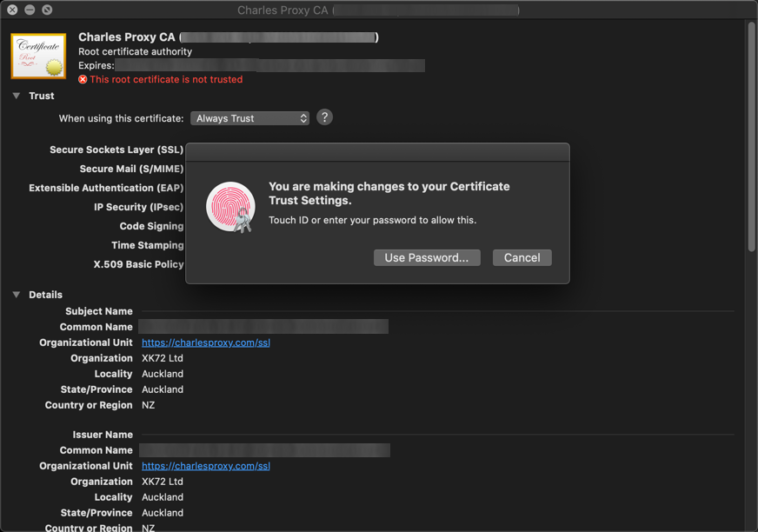Click the Time Stamping label
The height and width of the screenshot is (532, 758).
point(148,245)
